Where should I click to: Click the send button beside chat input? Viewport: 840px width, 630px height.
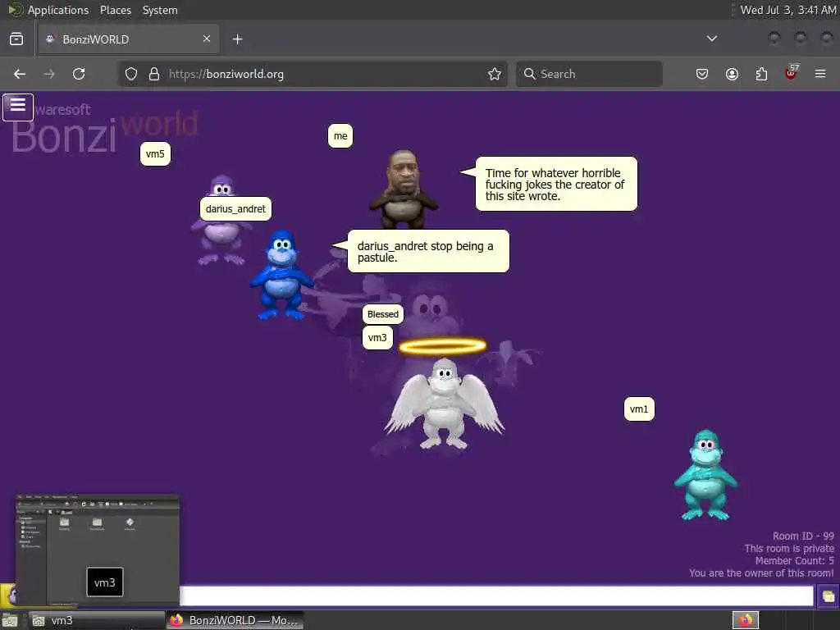click(x=828, y=596)
